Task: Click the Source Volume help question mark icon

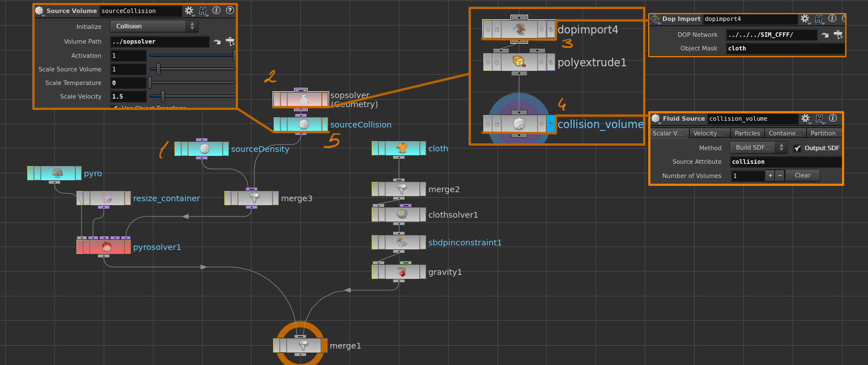Action: 229,11
